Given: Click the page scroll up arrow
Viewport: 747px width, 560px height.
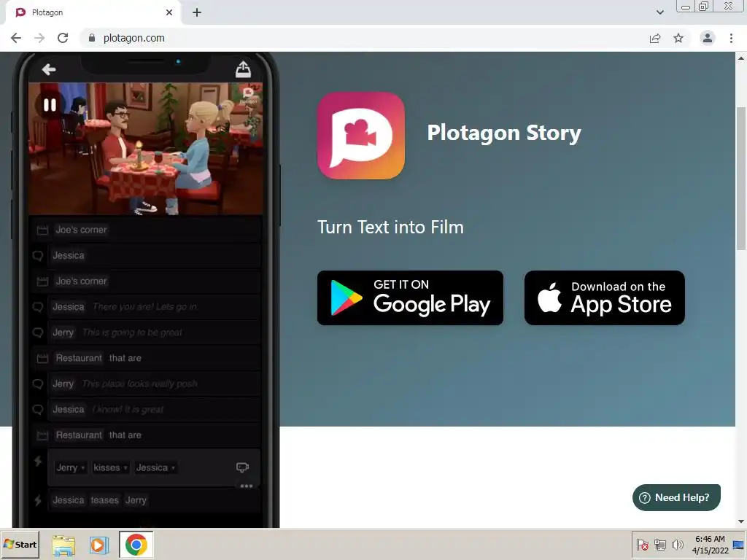Looking at the screenshot, I should [x=741, y=58].
